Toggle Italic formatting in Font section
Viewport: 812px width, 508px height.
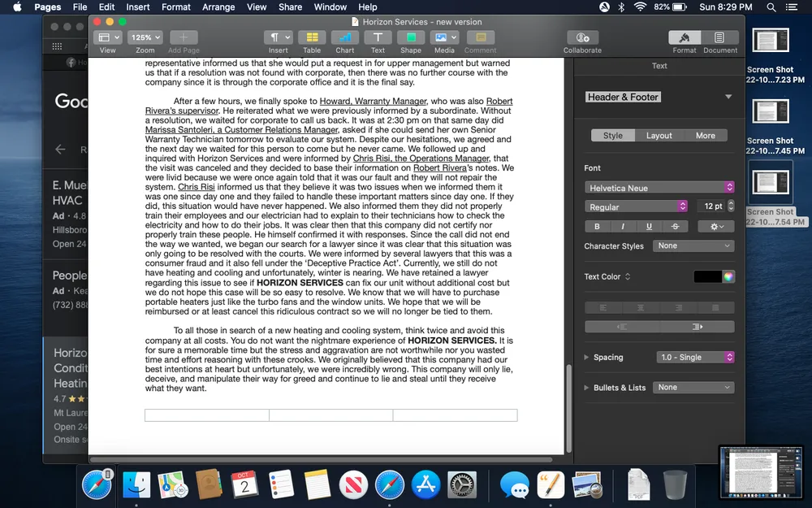(623, 227)
